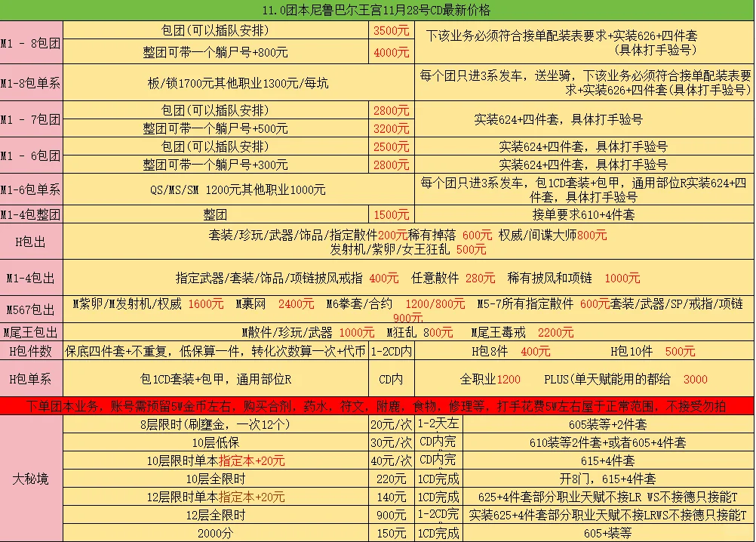Image resolution: width=756 pixels, height=542 pixels.
Task: Click the 'M1-8包单系' row label
Action: pos(32,83)
